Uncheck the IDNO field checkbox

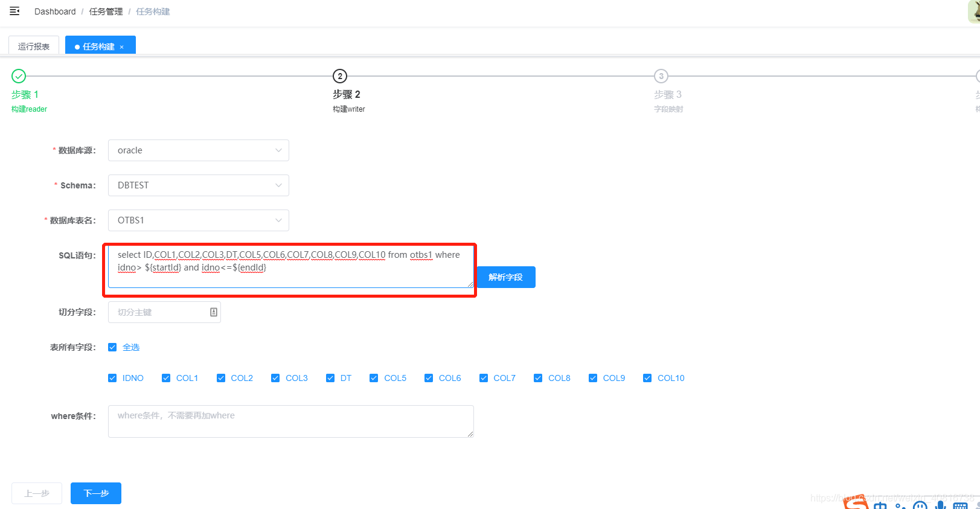tap(112, 378)
